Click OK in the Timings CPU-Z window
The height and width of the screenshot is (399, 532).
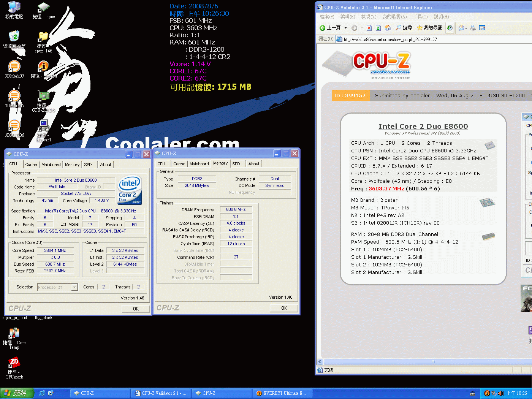coord(284,308)
